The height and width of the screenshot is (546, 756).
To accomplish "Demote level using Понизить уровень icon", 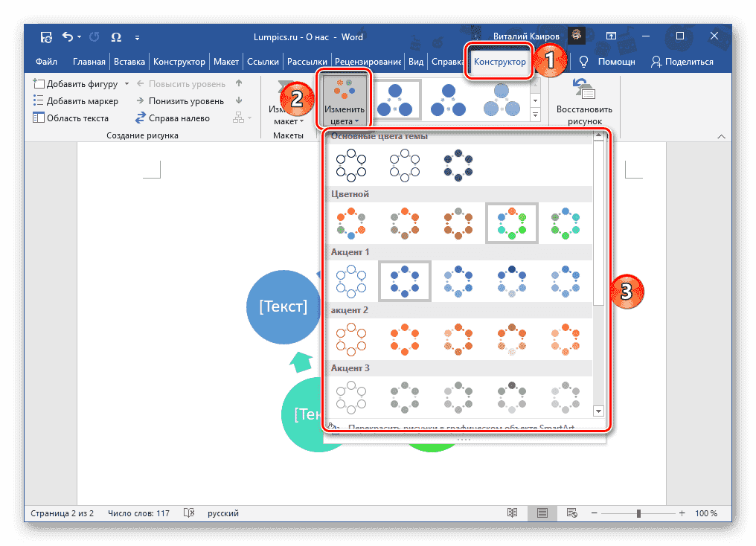I will [141, 100].
